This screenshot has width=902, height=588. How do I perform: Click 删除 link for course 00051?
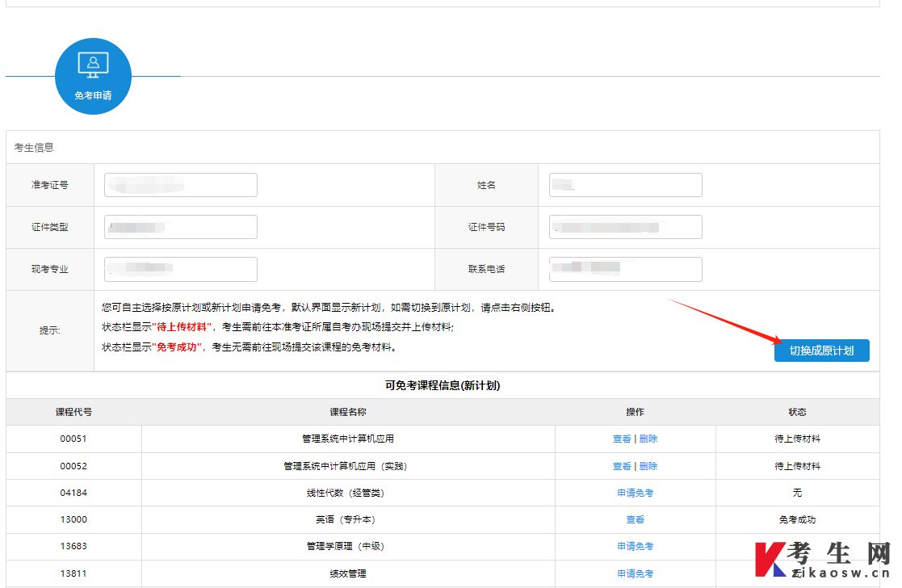click(x=648, y=439)
